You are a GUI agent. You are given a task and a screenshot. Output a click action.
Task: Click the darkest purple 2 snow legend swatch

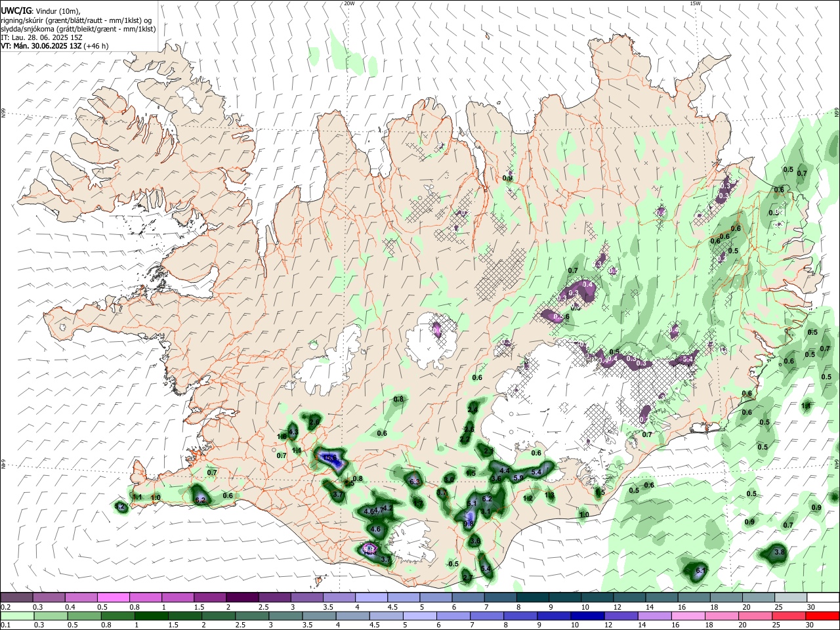click(242, 598)
